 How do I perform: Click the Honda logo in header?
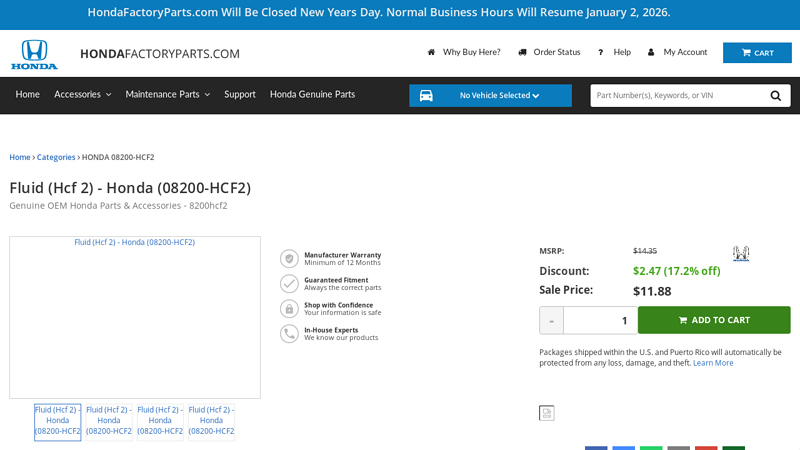[34, 54]
